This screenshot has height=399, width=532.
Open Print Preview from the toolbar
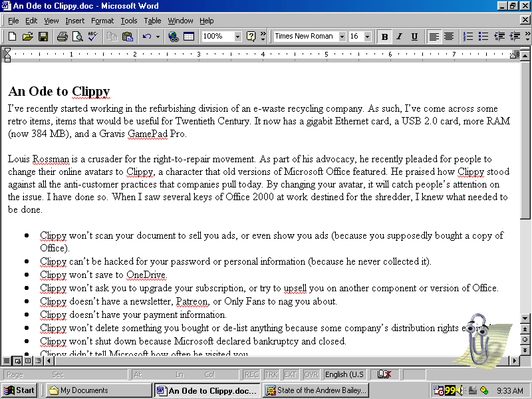click(x=78, y=37)
